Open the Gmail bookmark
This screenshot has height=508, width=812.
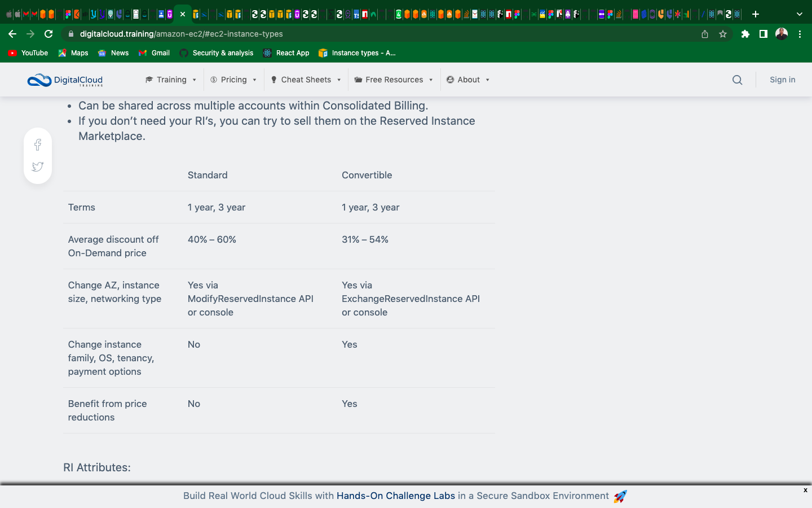[x=154, y=53]
